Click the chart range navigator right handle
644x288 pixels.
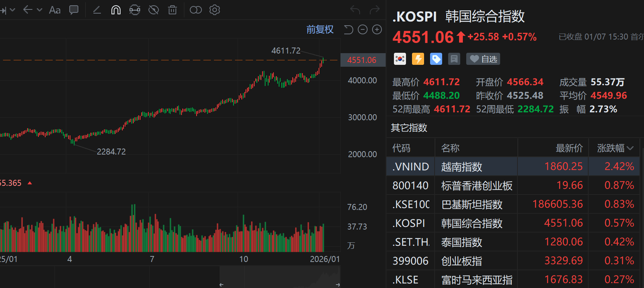(338, 285)
